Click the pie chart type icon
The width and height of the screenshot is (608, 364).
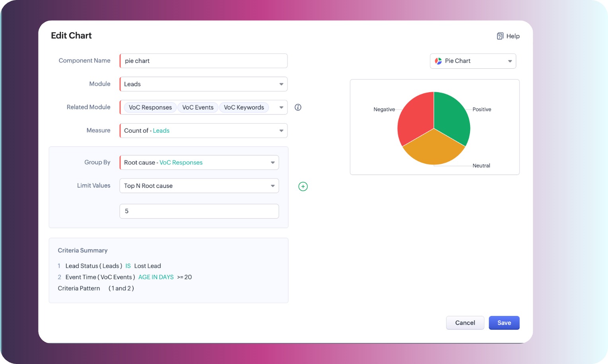[x=438, y=61]
